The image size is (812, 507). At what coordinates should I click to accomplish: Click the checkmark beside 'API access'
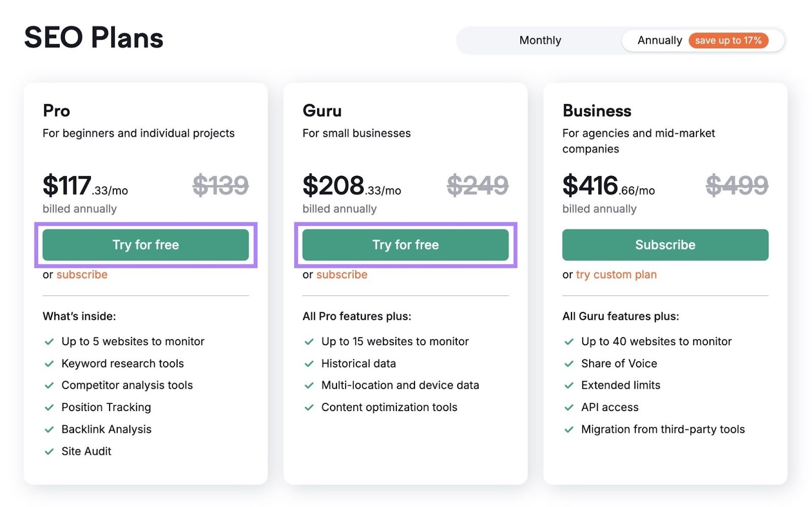click(569, 407)
